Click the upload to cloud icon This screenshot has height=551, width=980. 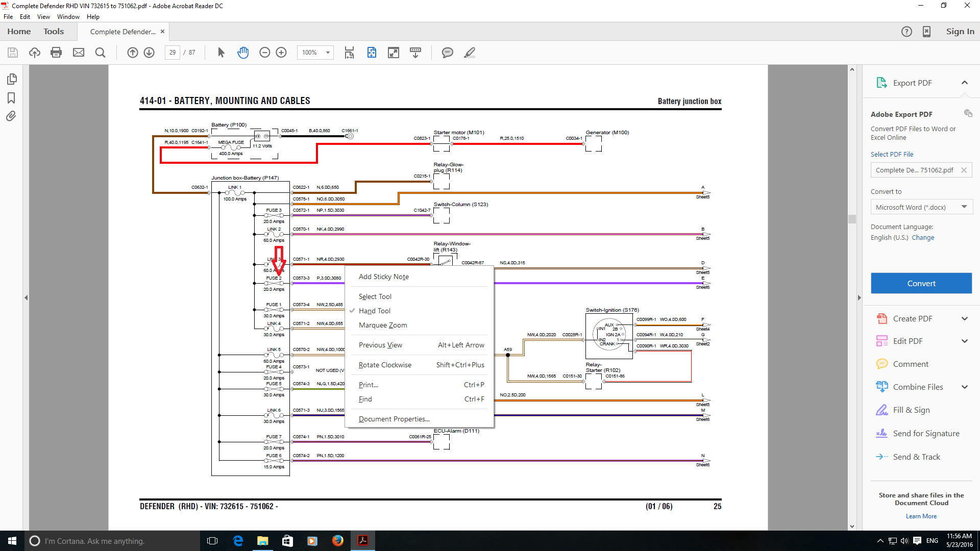35,53
